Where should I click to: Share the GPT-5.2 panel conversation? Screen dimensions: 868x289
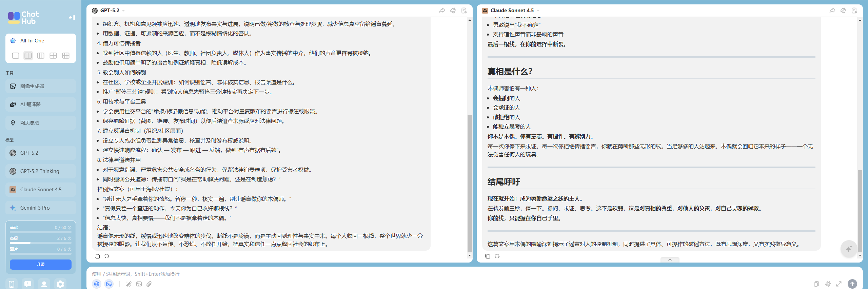coord(442,11)
